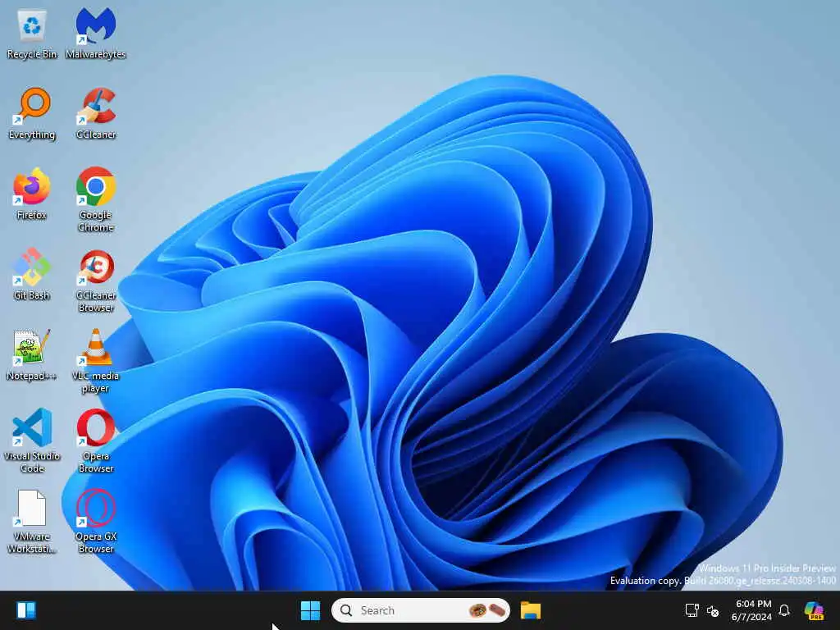Viewport: 840px width, 630px height.
Task: Select the Visual Studio Code shortcut
Action: coord(32,441)
